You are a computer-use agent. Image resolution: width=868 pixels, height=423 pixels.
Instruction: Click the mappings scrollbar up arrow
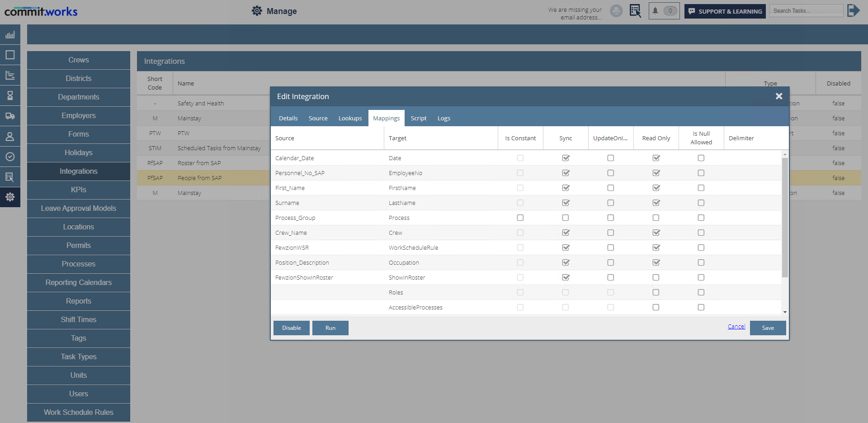point(785,154)
